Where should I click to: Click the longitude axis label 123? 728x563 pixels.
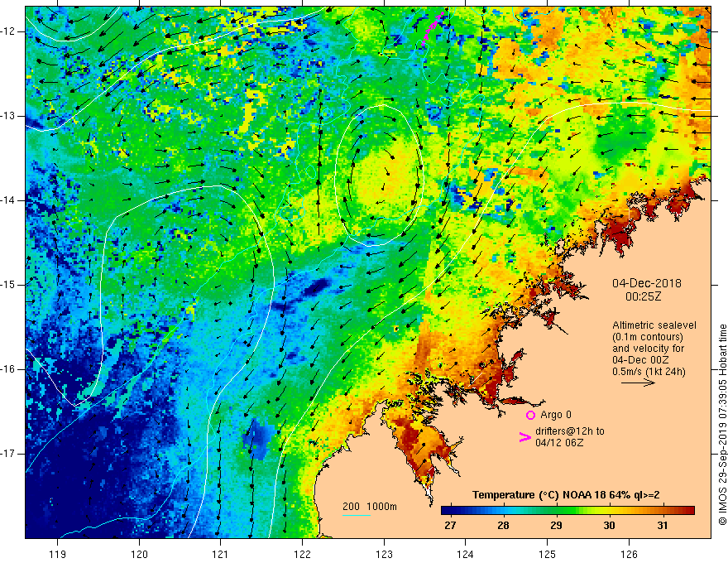click(x=384, y=554)
